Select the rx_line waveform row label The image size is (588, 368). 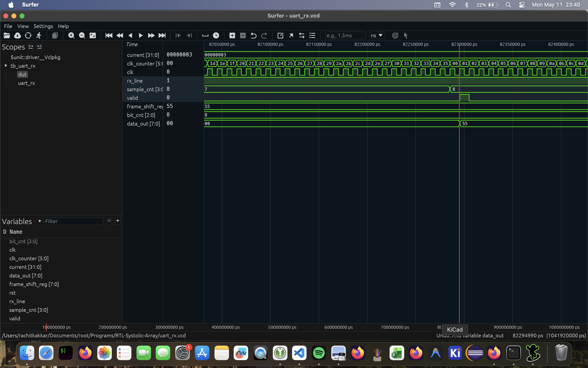pyautogui.click(x=135, y=81)
